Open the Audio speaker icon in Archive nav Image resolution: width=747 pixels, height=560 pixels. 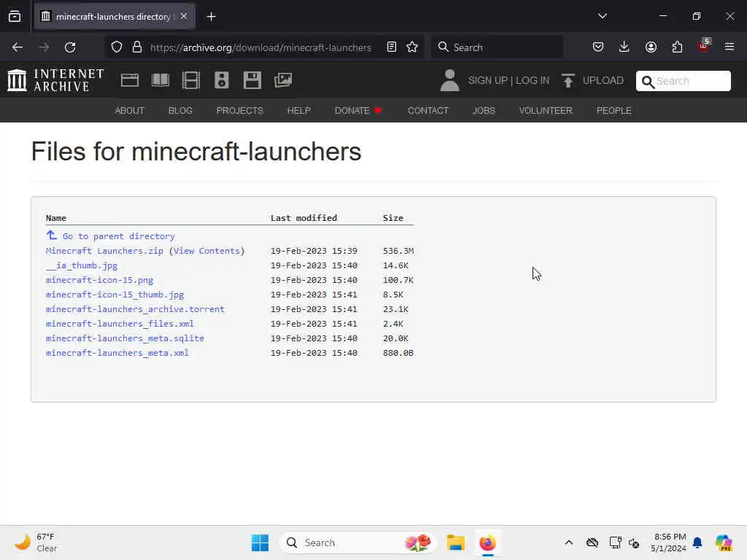(x=222, y=80)
